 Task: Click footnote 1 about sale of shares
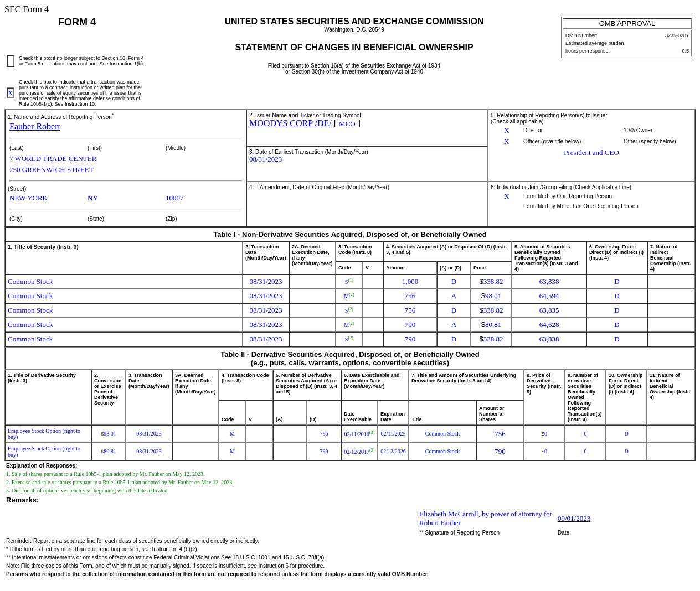click(105, 474)
